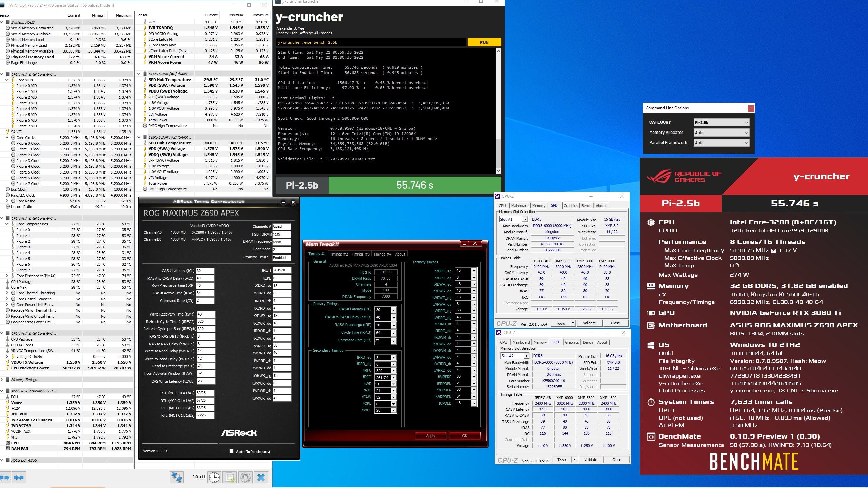Screen dimensions: 868x488
Task: Click y-cruncher output scrollbar down arrow
Action: (498, 171)
